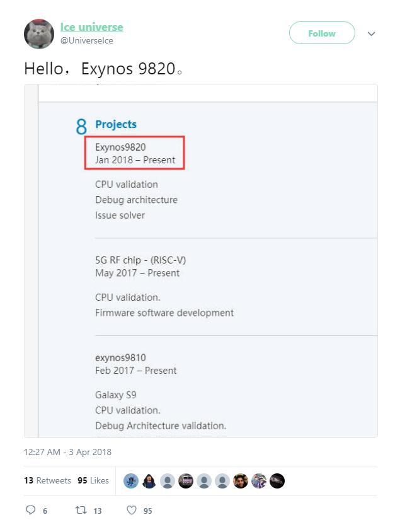This screenshot has height=532, width=400.
Task: View the 13 Retweets list
Action: [47, 480]
